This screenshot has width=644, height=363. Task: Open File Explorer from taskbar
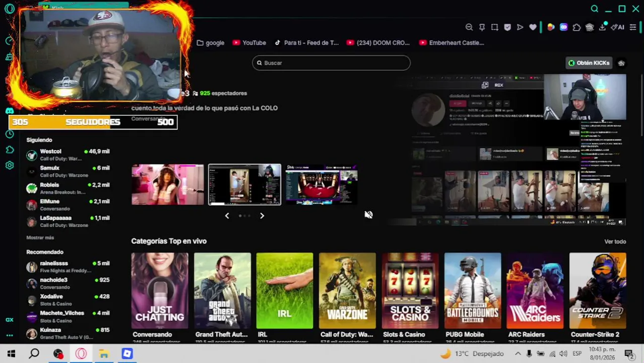[x=104, y=354]
